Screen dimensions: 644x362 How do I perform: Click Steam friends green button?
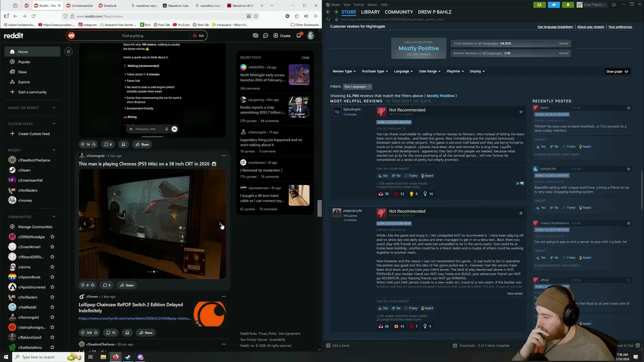click(539, 5)
